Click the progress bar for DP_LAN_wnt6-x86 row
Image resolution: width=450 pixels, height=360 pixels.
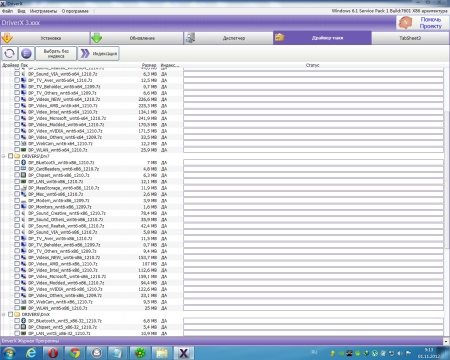[x=313, y=181]
